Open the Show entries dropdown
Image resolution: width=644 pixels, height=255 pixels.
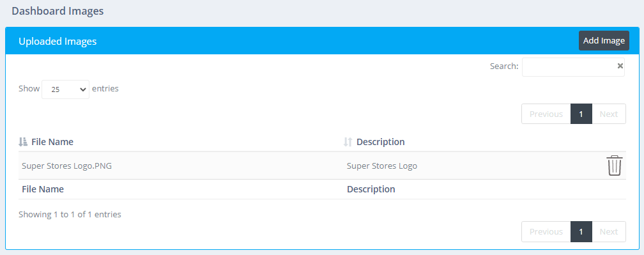(x=65, y=89)
